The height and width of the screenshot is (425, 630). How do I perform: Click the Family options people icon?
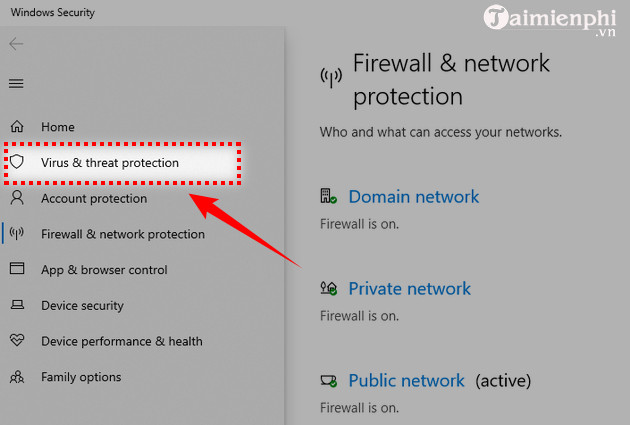point(16,377)
